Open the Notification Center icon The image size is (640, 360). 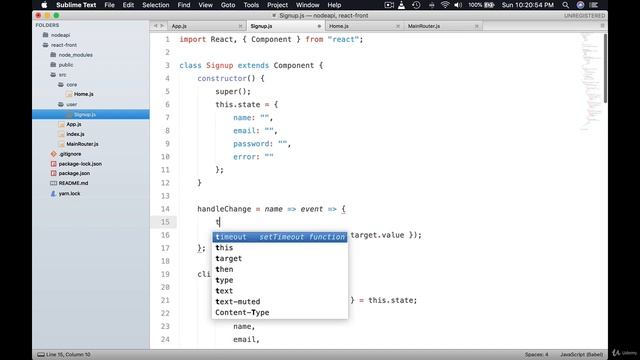click(594, 5)
